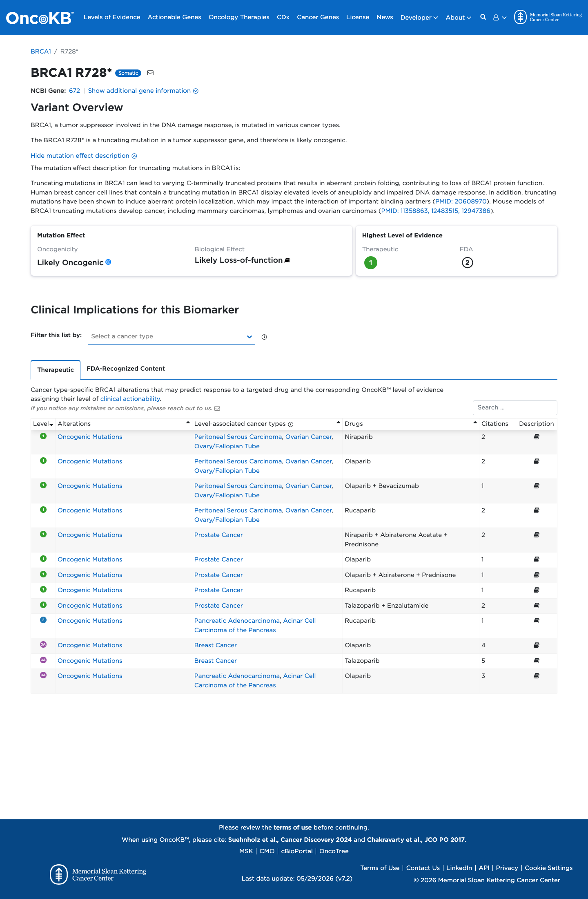Click the envelope icon after 'reach out to us'
The image size is (588, 899).
tap(217, 408)
